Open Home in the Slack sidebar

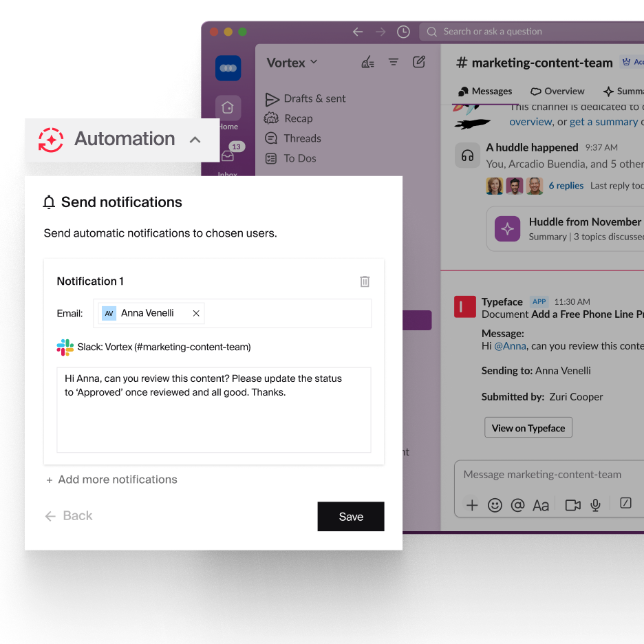[228, 108]
